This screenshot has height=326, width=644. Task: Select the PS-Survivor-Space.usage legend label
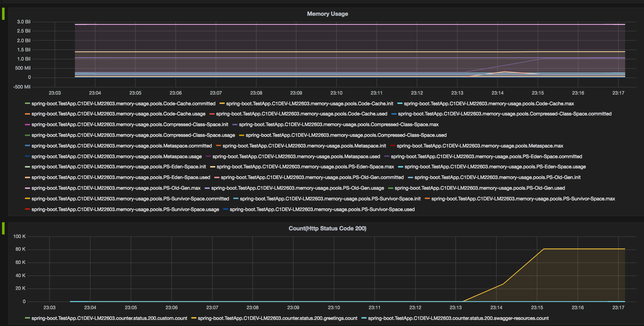tap(125, 210)
